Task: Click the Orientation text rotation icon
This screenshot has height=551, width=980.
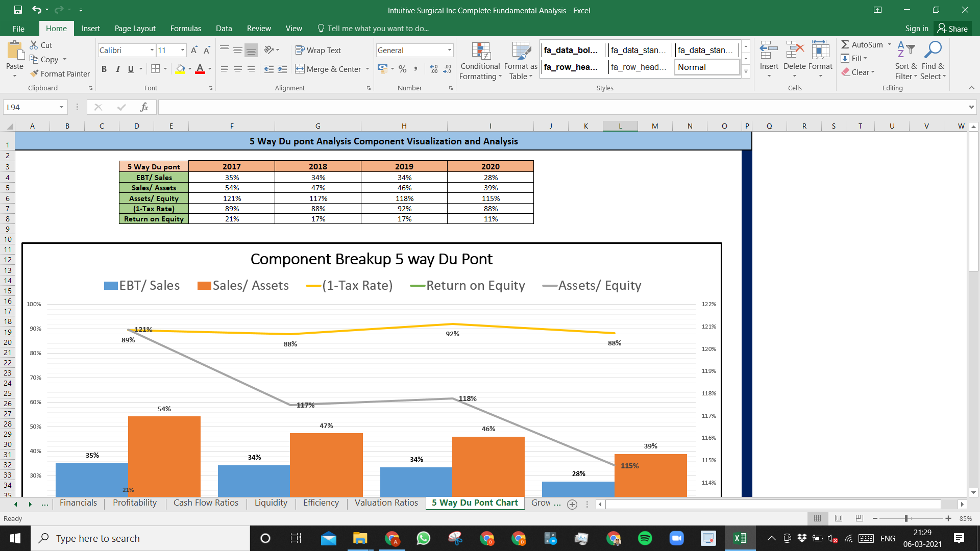Action: (x=269, y=50)
